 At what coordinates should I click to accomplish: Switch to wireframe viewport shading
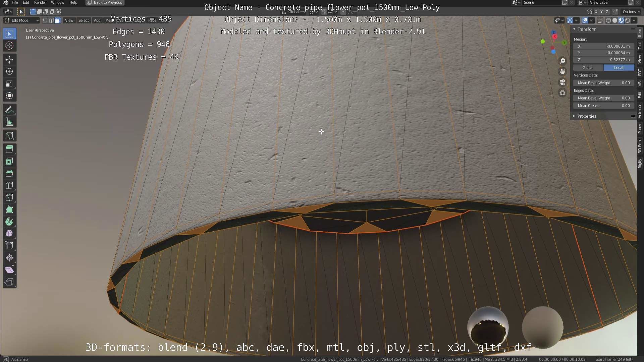tap(608, 20)
